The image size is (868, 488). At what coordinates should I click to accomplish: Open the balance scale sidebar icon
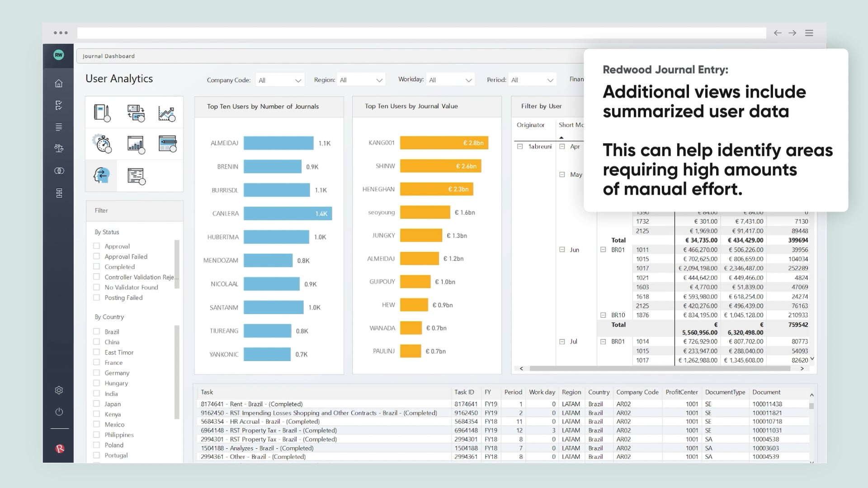point(59,148)
